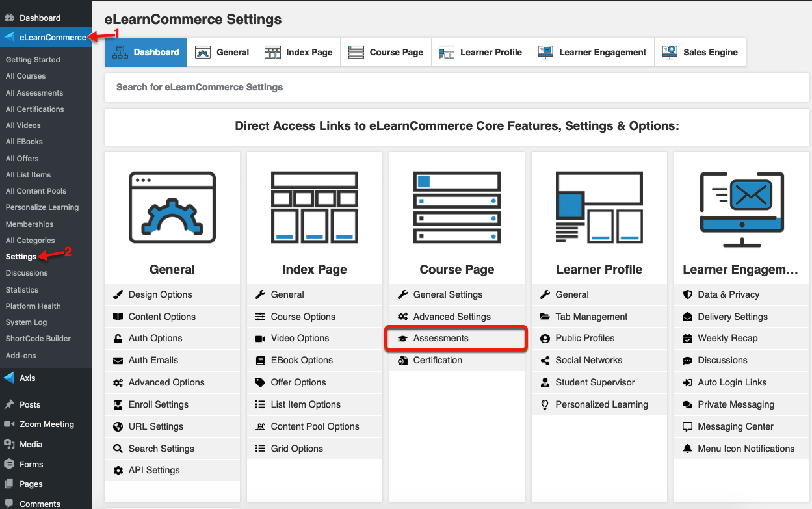Click the Dashboard gauge icon in sidebar

click(x=9, y=18)
